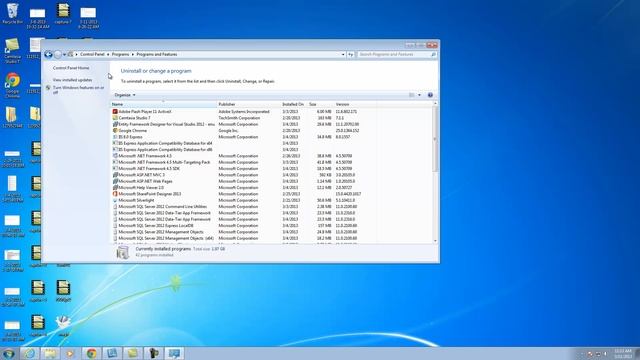Sort by the Version column header

tap(355, 104)
